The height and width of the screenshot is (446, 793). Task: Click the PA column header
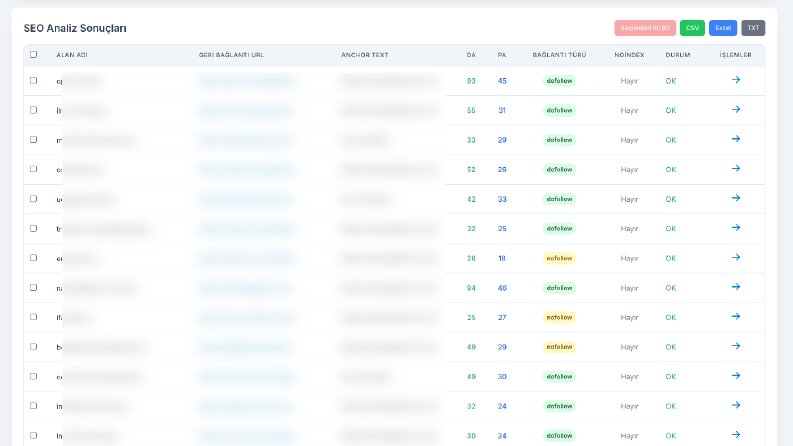pyautogui.click(x=502, y=55)
